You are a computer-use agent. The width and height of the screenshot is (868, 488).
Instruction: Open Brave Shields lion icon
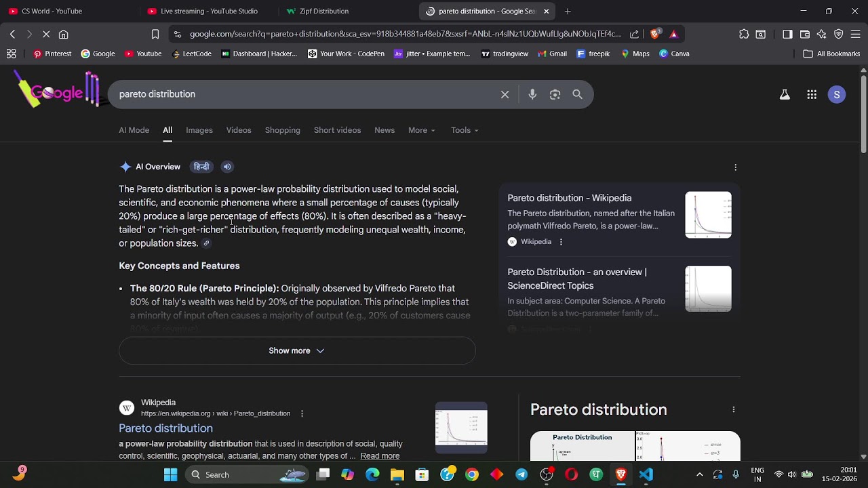(x=655, y=34)
